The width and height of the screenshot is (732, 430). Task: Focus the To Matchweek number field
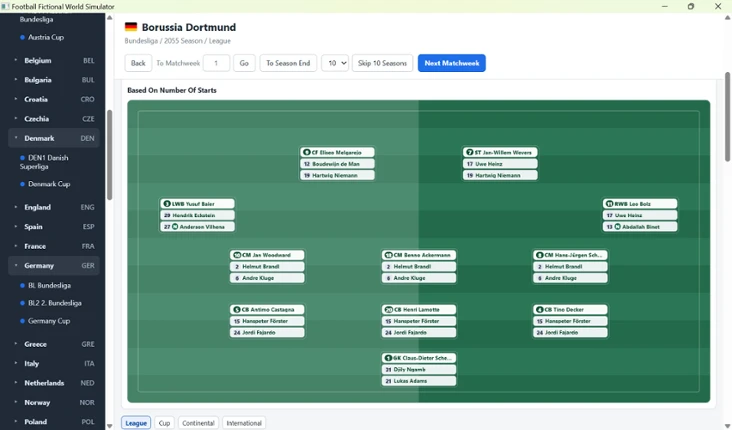point(216,63)
